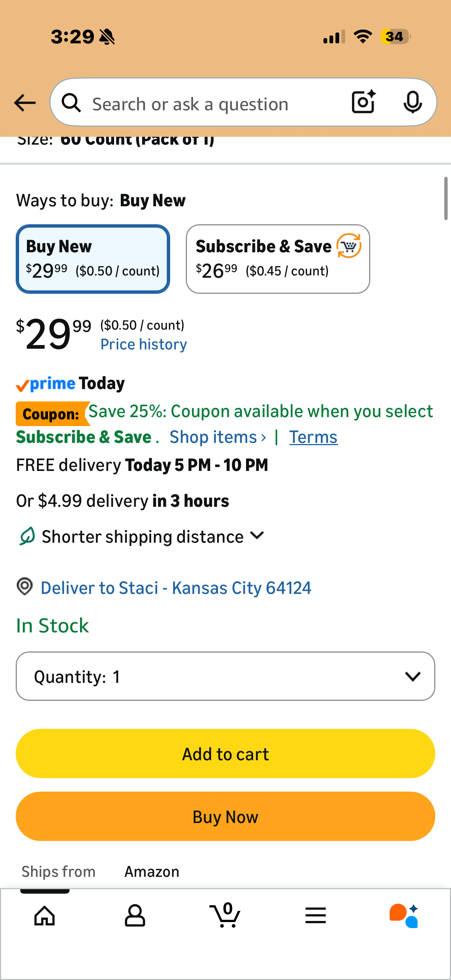Focus the search or ask field
Screen dimensions: 451x980
tap(213, 104)
